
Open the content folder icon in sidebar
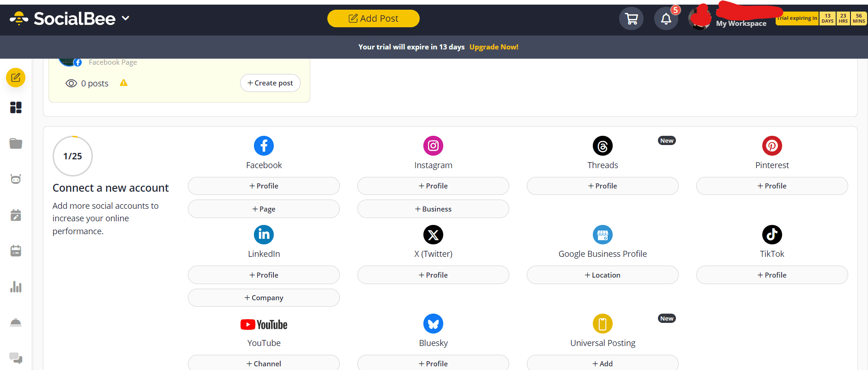16,144
